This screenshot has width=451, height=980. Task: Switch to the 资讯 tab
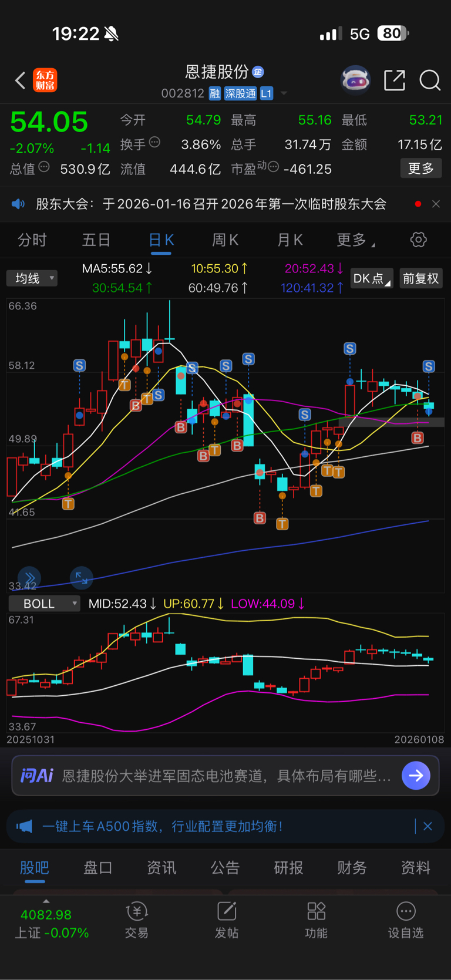pyautogui.click(x=161, y=867)
